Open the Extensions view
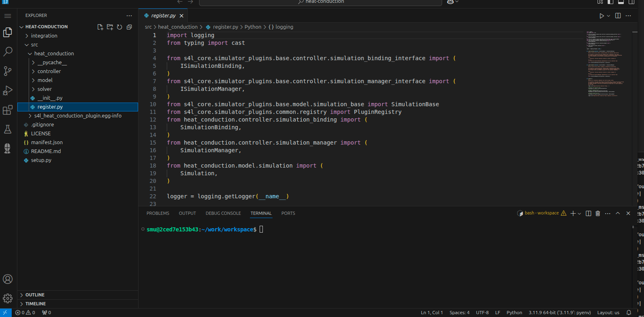Viewport: 644px width, 317px height. pos(8,110)
